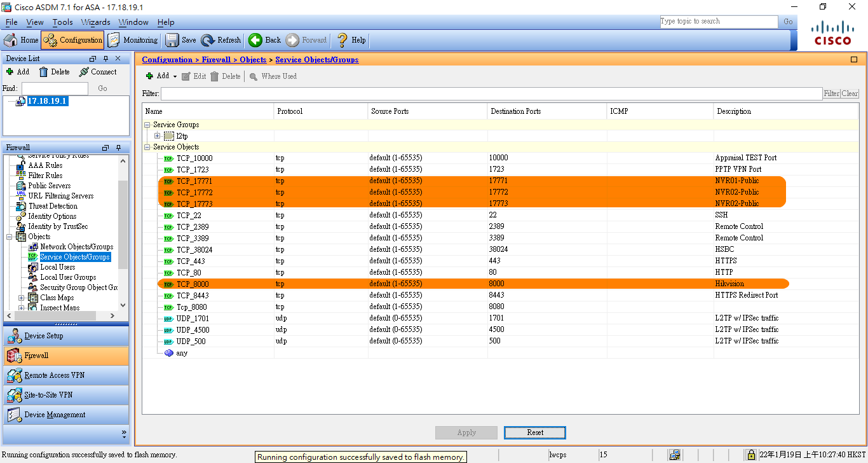Expand the l2tp service group entry
Screen dimensions: 868x463
(157, 135)
